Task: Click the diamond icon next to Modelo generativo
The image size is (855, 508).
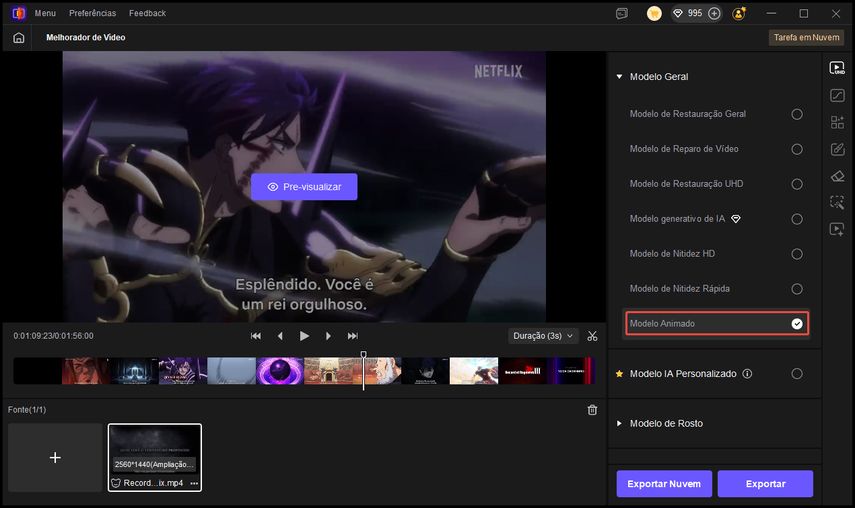Action: (736, 219)
